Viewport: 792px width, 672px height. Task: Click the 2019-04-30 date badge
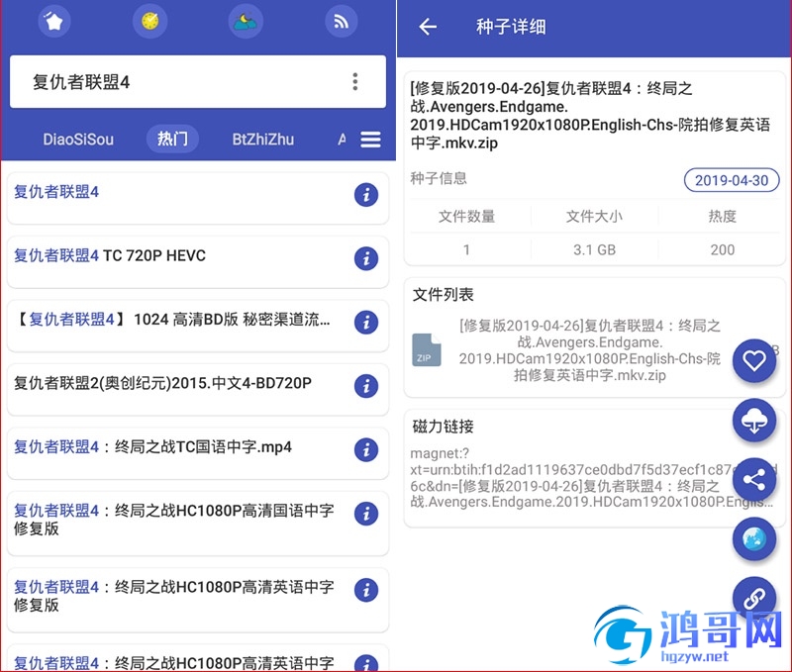732,180
